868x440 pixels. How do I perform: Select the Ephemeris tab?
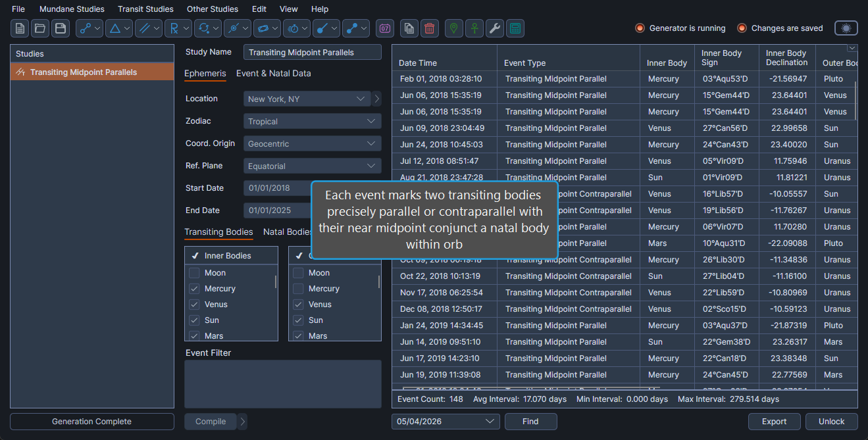click(x=205, y=74)
